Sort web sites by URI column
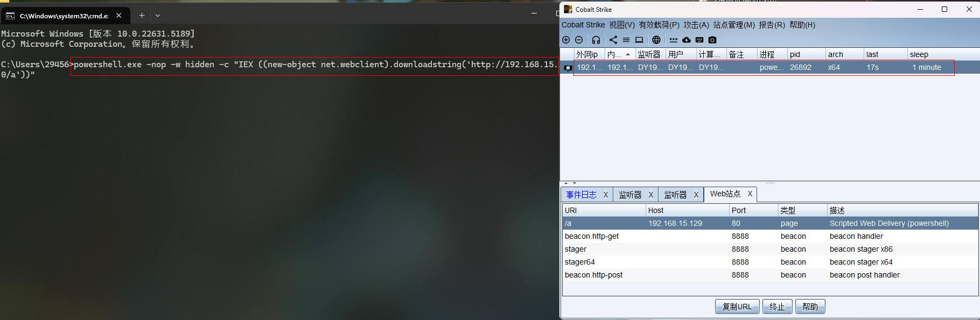 point(604,210)
